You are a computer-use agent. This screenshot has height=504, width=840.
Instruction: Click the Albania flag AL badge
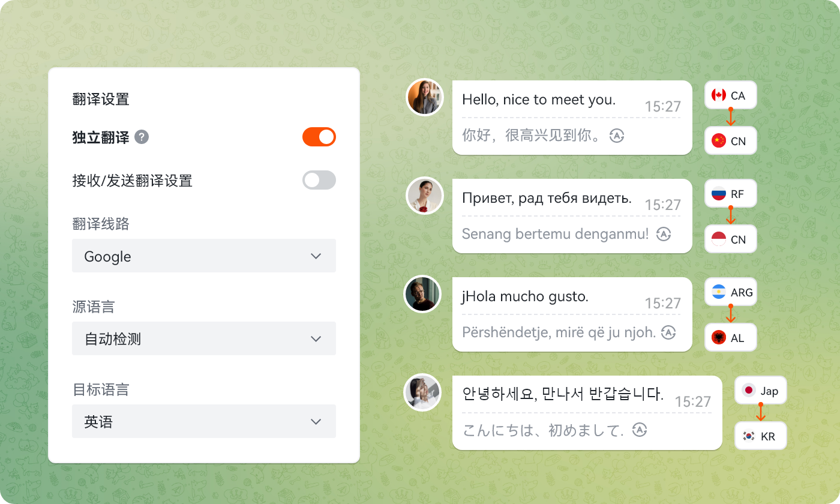(x=730, y=338)
